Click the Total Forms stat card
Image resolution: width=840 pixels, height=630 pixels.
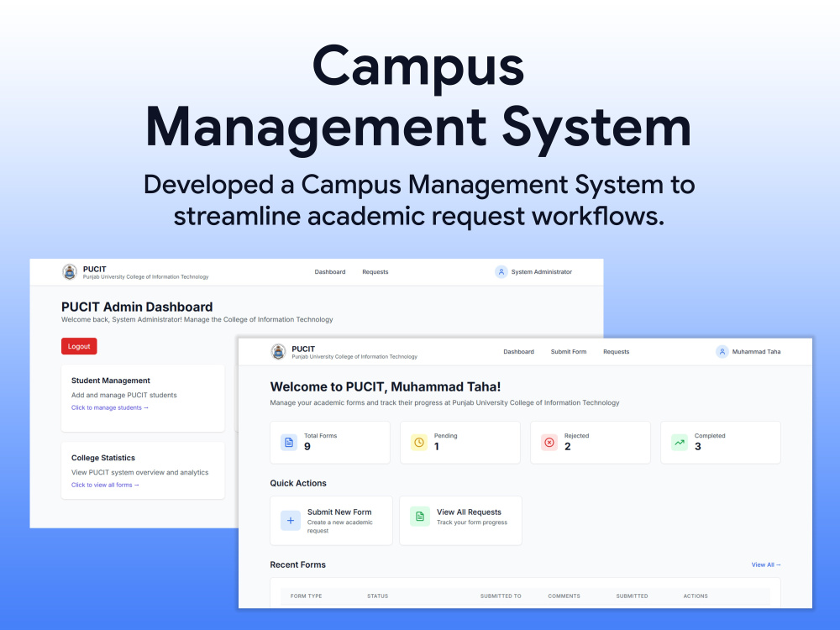click(x=330, y=443)
